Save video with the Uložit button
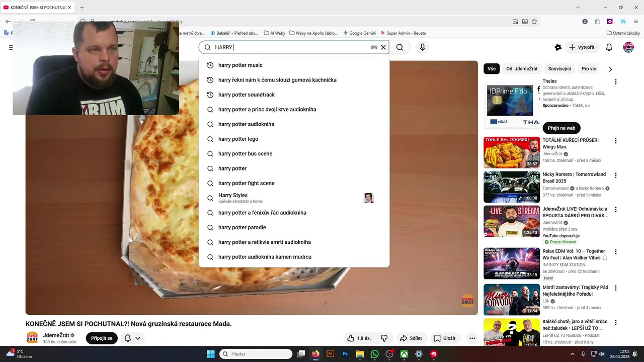This screenshot has height=362, width=644. point(445,338)
